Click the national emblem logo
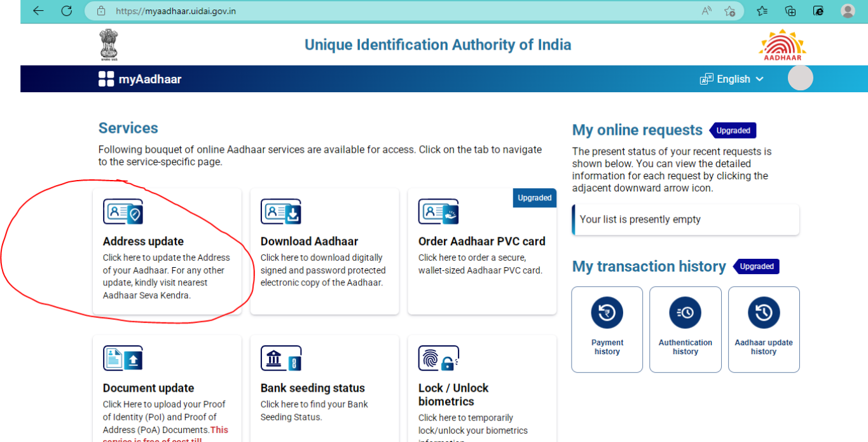Viewport: 868px width, 442px height. click(x=109, y=43)
